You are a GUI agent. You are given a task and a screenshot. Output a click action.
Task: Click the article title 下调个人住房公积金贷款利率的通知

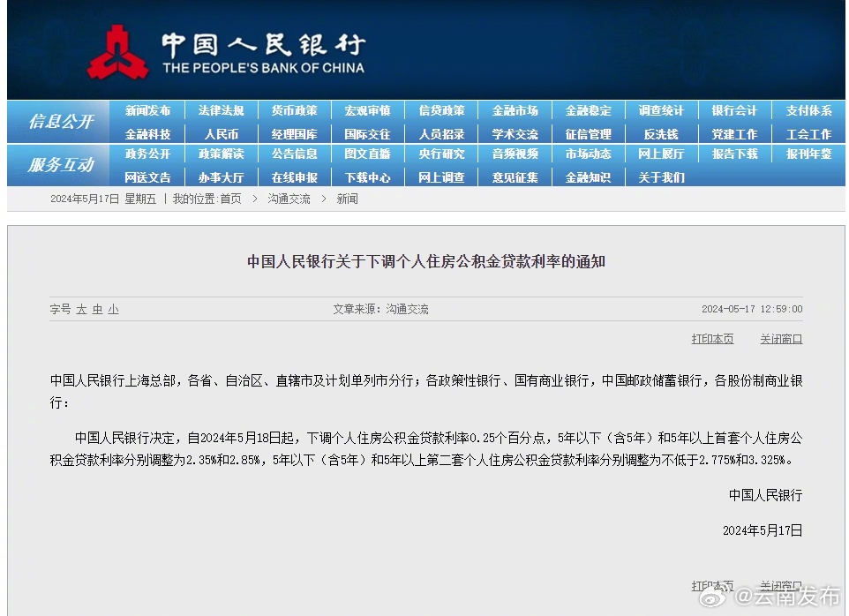click(426, 261)
